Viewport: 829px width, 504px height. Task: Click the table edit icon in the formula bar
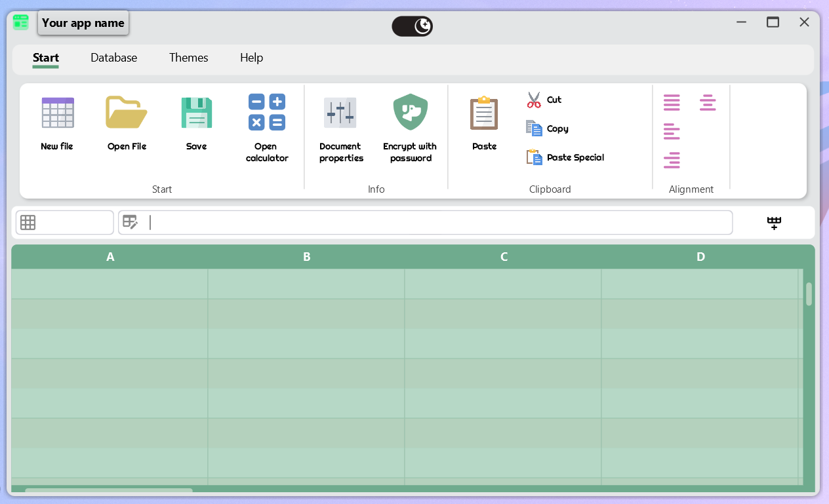coord(131,222)
